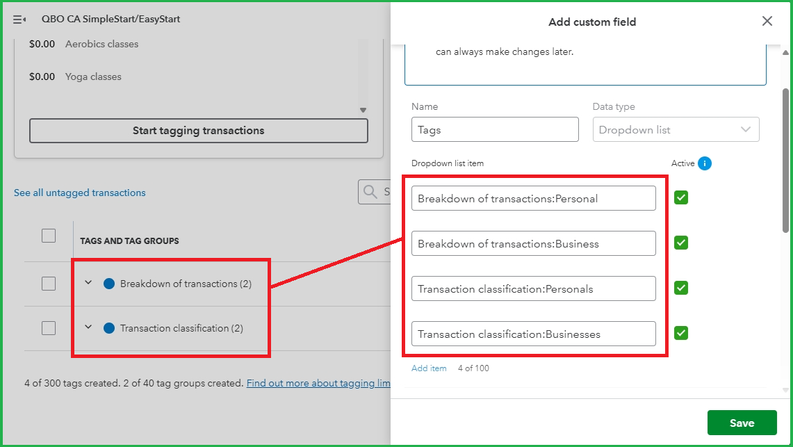Open See all untagged transactions link
Viewport: 793px width, 447px height.
(80, 193)
